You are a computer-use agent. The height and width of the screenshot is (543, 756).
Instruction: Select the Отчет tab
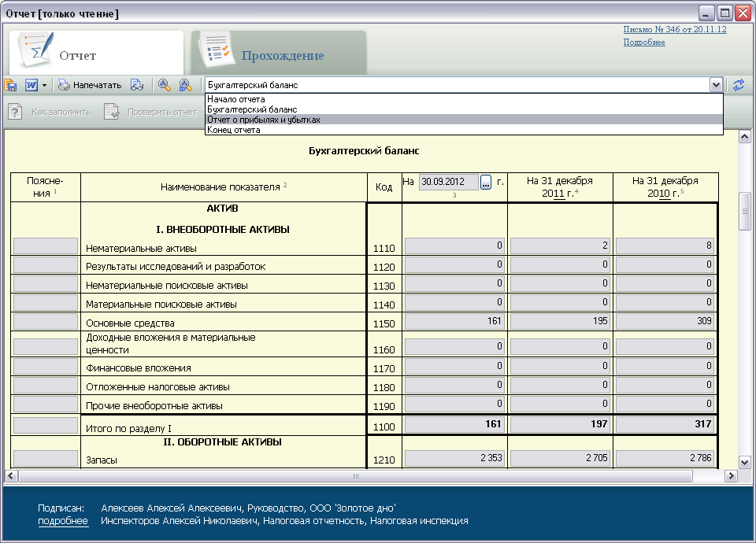coord(77,56)
